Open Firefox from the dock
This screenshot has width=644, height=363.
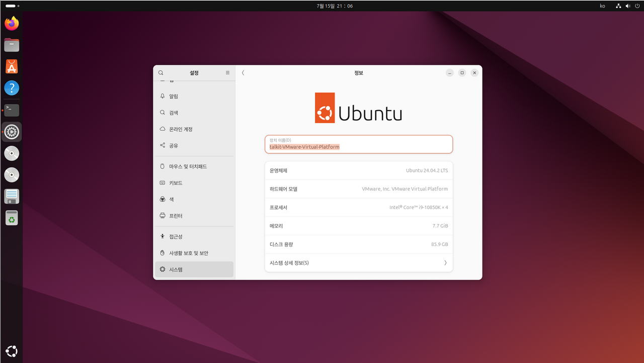point(12,23)
